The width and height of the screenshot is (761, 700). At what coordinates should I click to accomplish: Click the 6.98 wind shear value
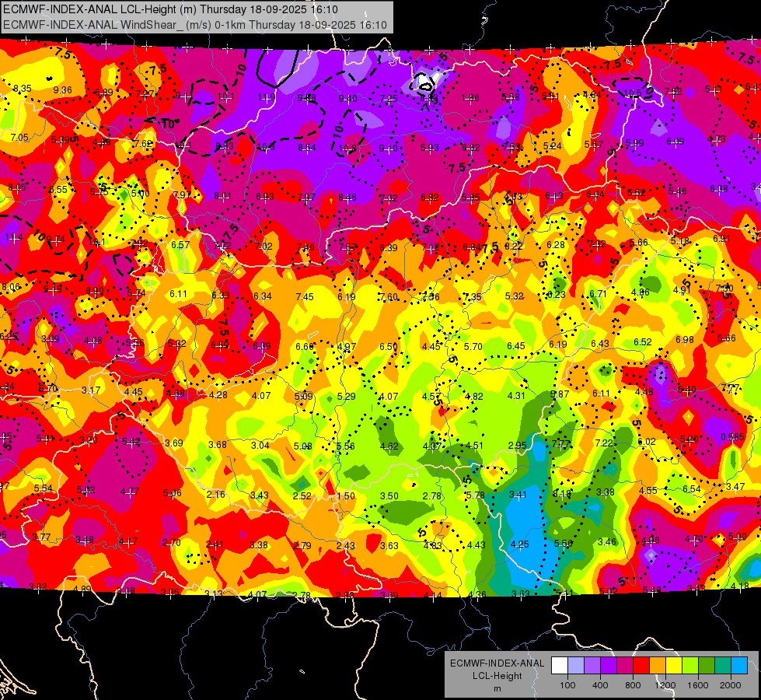click(x=685, y=340)
